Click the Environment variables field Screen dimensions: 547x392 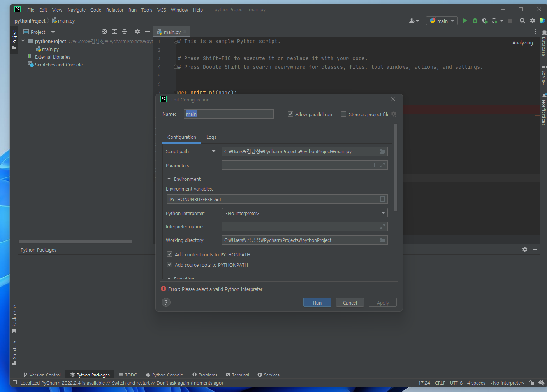277,199
